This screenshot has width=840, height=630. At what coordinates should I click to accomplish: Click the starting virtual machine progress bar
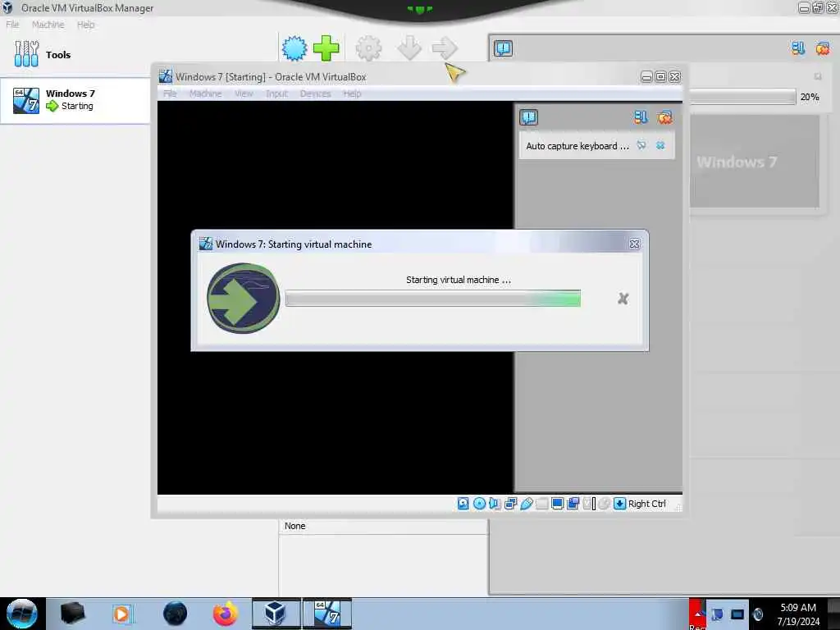point(433,299)
